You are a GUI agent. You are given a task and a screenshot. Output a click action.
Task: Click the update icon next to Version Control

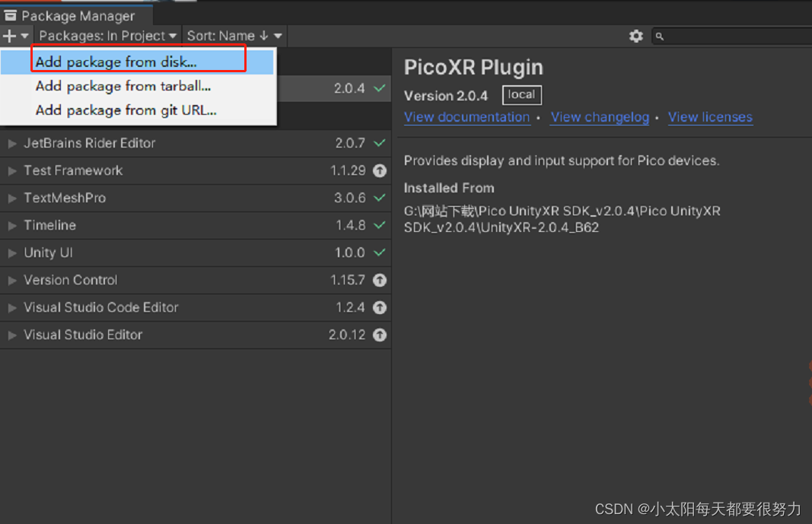click(x=379, y=280)
